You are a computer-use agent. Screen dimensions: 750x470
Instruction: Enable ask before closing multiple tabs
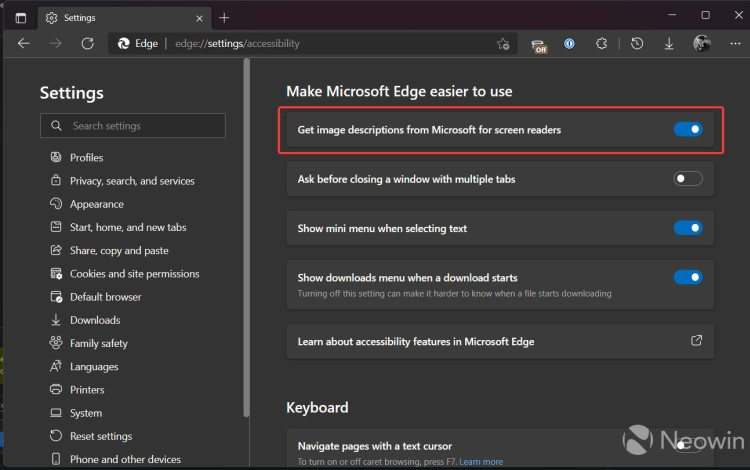[688, 178]
